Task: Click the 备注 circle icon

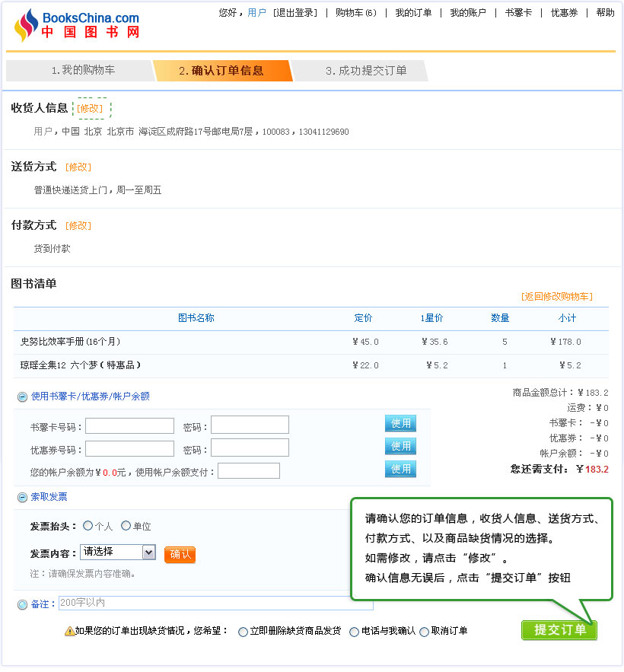Action: tap(22, 604)
